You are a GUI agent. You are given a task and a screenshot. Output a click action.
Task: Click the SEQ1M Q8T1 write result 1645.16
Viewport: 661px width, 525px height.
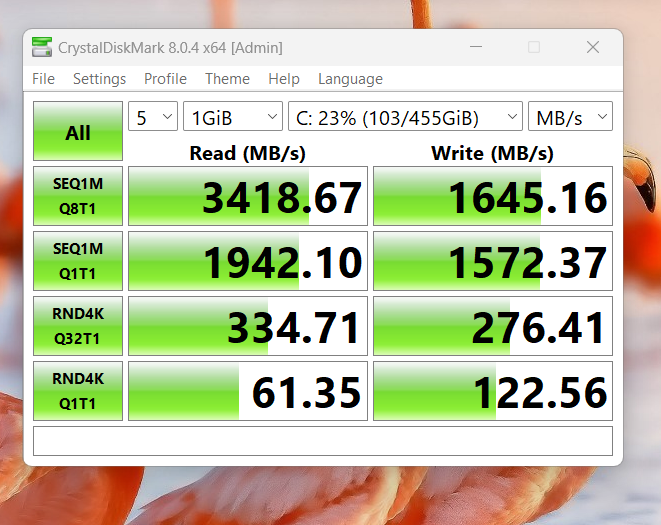click(x=493, y=196)
